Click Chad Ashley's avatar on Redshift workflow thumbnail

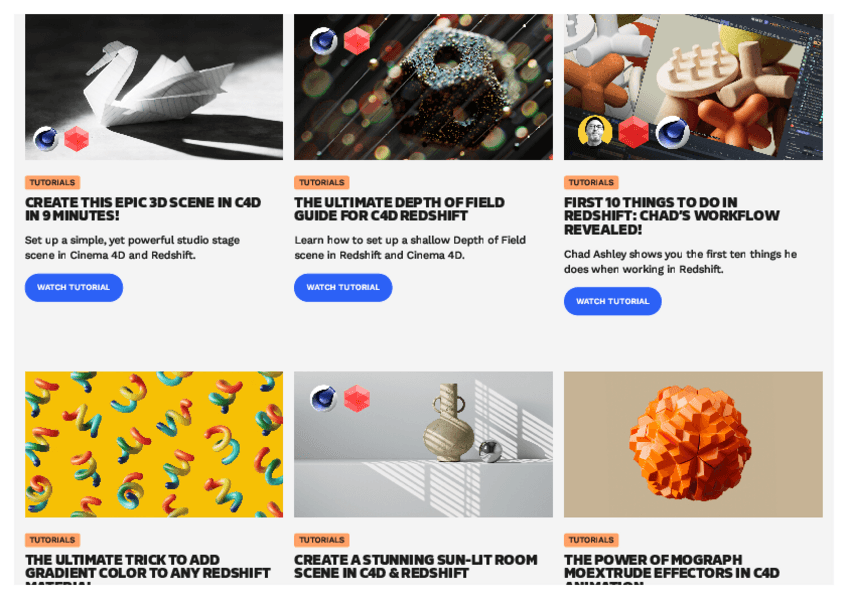[595, 131]
